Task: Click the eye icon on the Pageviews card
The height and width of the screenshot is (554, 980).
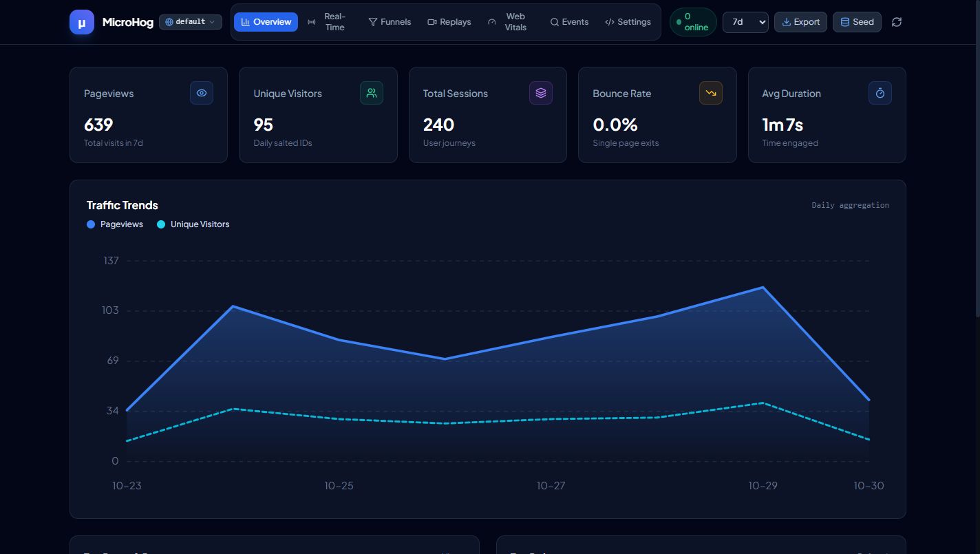Action: [202, 93]
